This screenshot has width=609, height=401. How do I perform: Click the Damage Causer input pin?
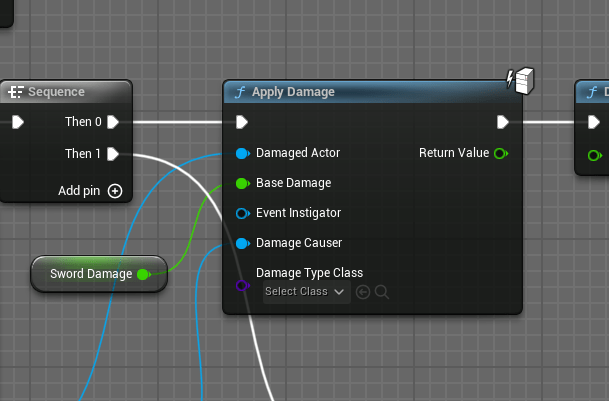coord(242,243)
